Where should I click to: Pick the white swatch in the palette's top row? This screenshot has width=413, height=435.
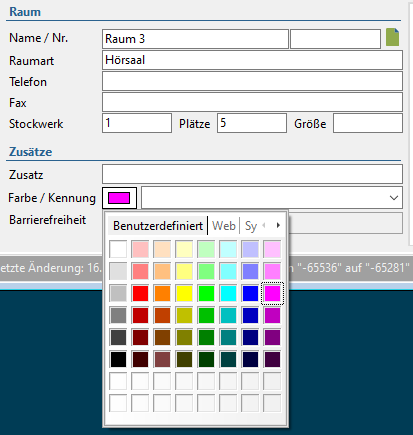[118, 249]
